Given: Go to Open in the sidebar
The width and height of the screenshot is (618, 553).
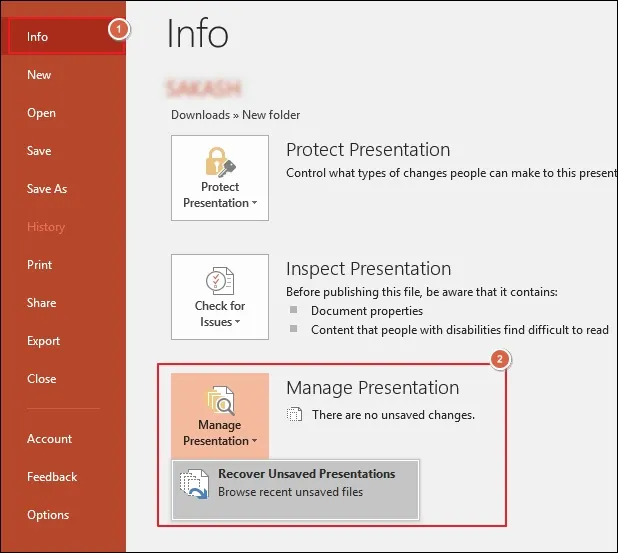Looking at the screenshot, I should [x=41, y=113].
